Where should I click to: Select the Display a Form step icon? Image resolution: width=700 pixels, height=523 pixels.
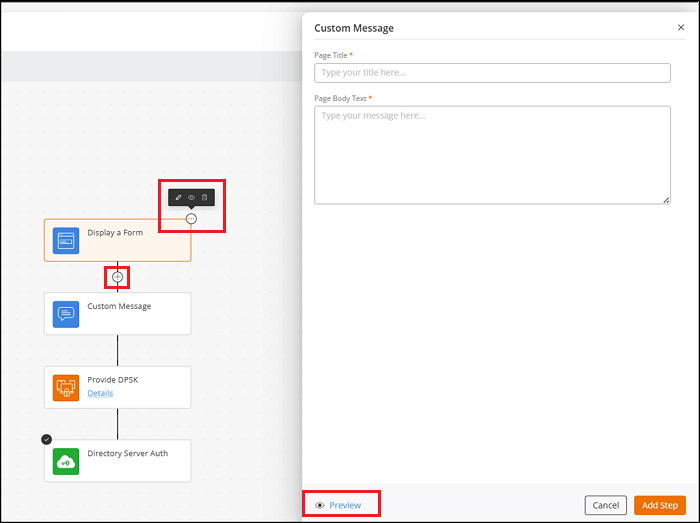coord(66,241)
